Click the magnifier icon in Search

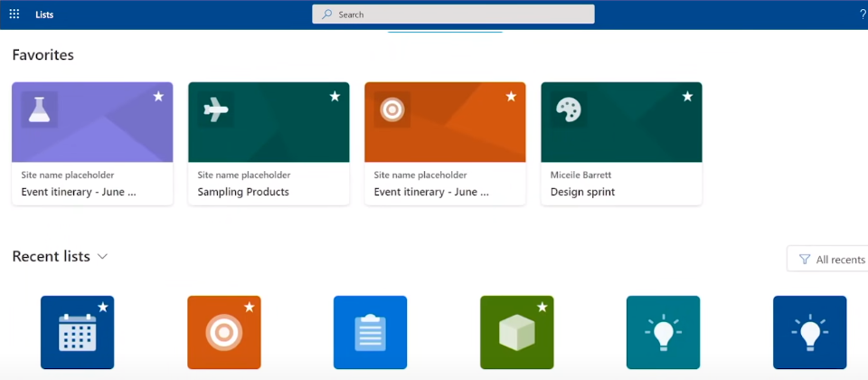327,14
